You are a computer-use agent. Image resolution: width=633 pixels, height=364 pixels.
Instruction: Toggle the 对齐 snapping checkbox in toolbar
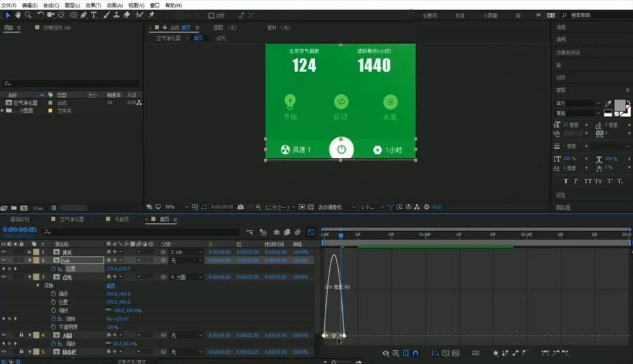pos(211,15)
